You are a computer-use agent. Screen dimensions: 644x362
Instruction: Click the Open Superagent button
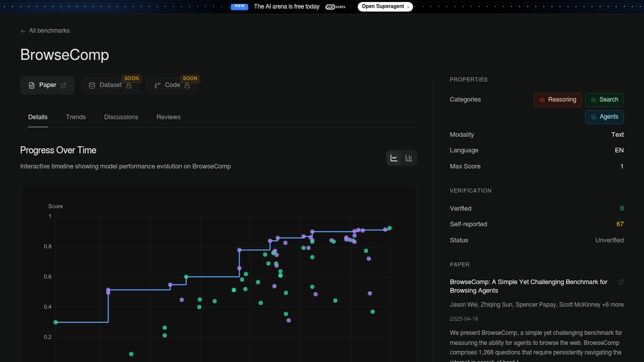click(x=385, y=7)
